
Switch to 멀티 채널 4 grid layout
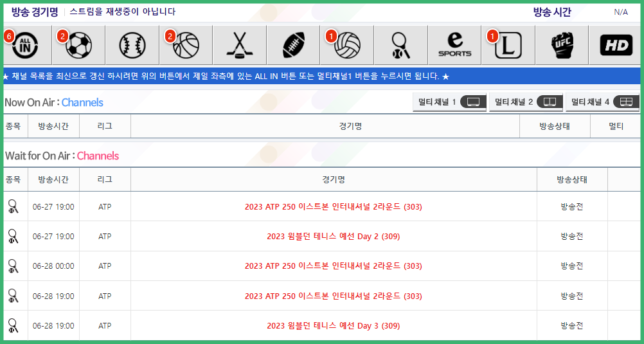pyautogui.click(x=602, y=102)
